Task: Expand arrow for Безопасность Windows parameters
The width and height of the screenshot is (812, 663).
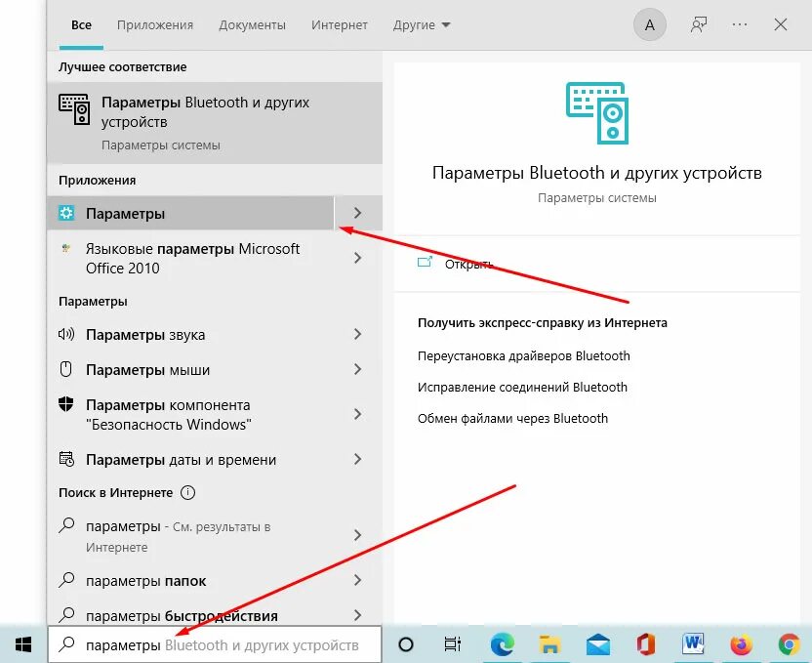Action: click(358, 414)
